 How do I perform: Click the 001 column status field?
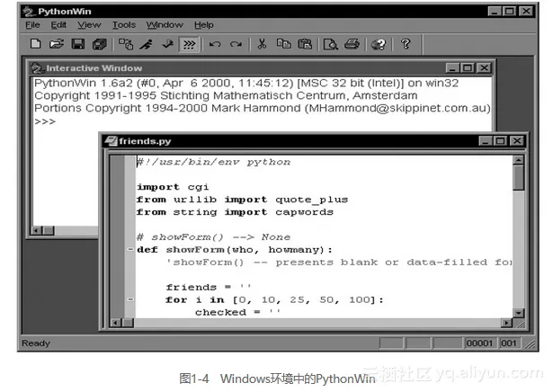tap(509, 343)
